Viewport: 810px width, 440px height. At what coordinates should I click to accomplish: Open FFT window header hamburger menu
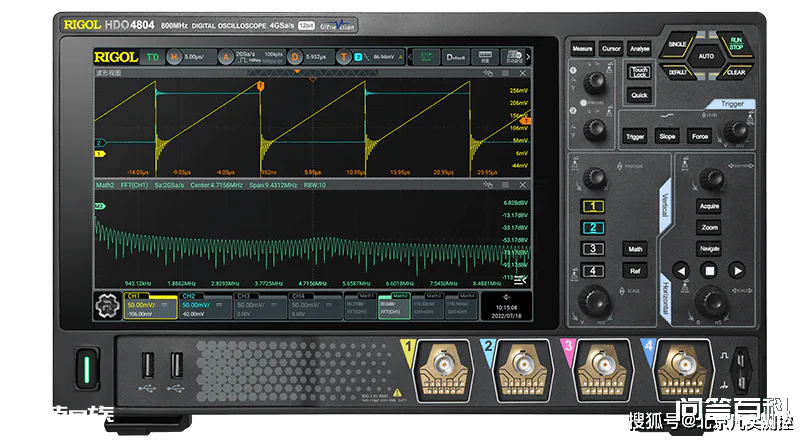click(506, 185)
